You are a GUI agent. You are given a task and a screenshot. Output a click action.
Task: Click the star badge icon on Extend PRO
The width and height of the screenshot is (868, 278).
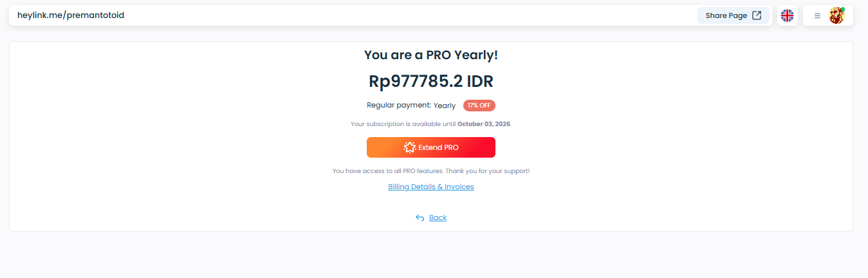pyautogui.click(x=409, y=147)
